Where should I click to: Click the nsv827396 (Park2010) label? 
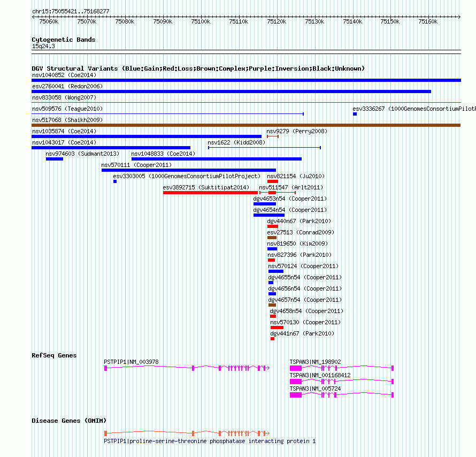(300, 255)
